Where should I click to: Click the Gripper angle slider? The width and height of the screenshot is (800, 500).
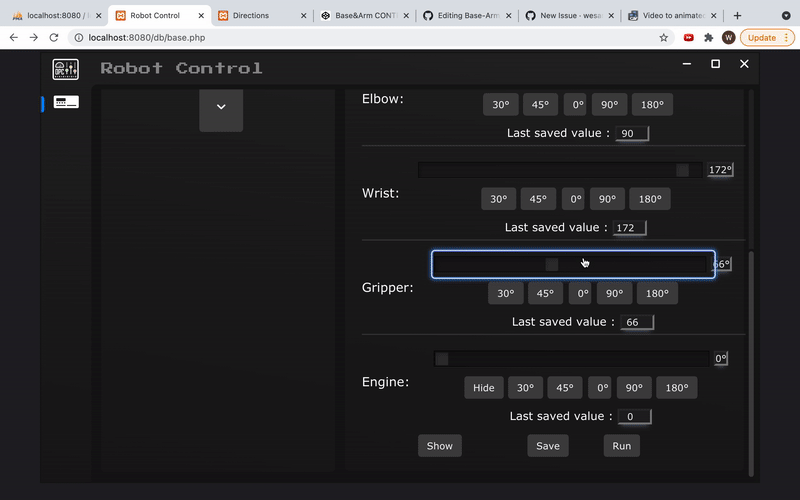click(573, 264)
